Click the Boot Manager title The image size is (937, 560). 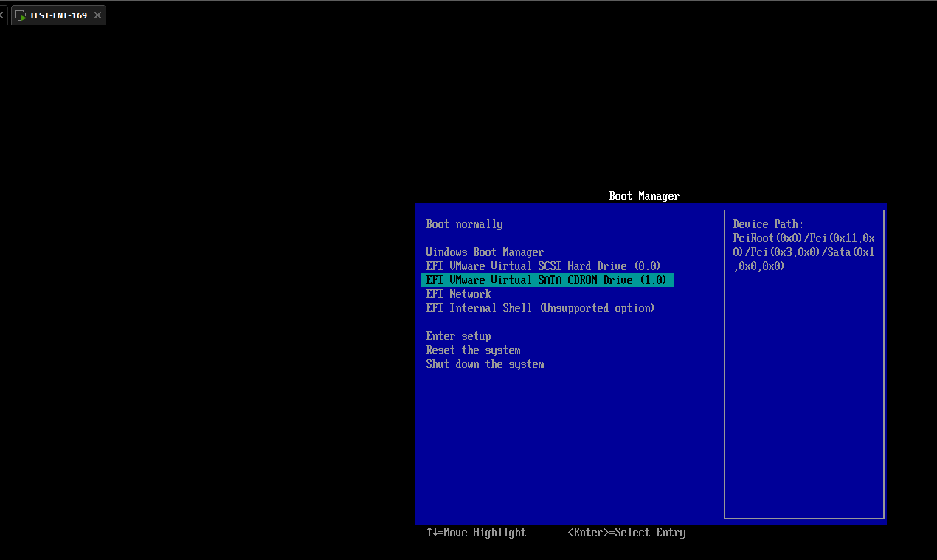644,196
